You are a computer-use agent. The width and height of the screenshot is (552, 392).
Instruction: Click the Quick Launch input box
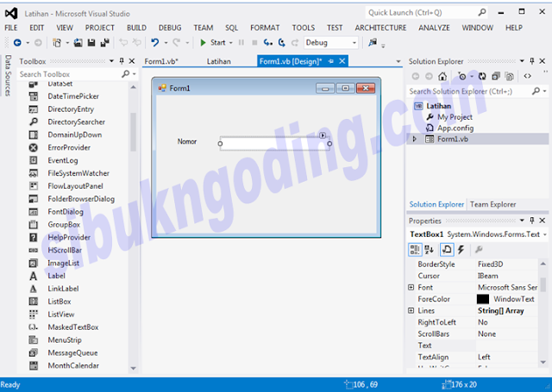click(422, 13)
